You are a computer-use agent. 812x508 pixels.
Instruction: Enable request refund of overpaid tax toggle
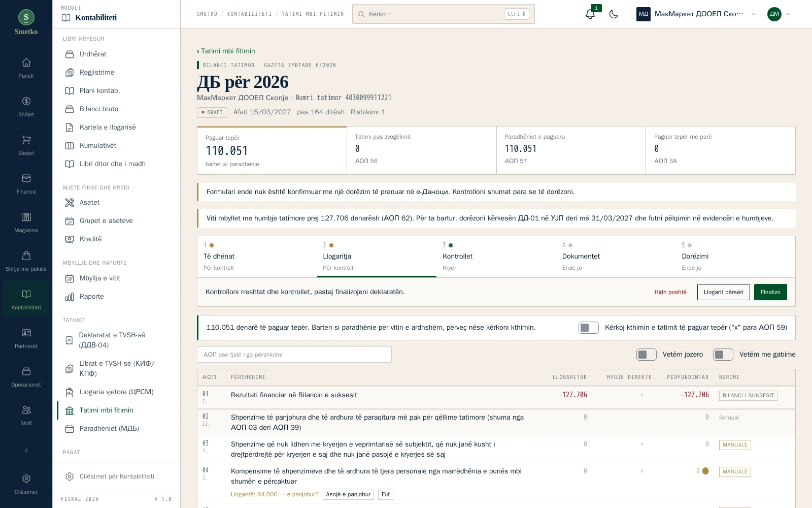(x=588, y=328)
